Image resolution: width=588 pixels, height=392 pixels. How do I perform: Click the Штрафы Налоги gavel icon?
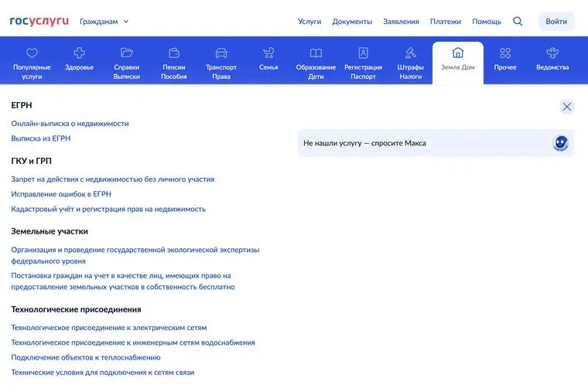(410, 53)
